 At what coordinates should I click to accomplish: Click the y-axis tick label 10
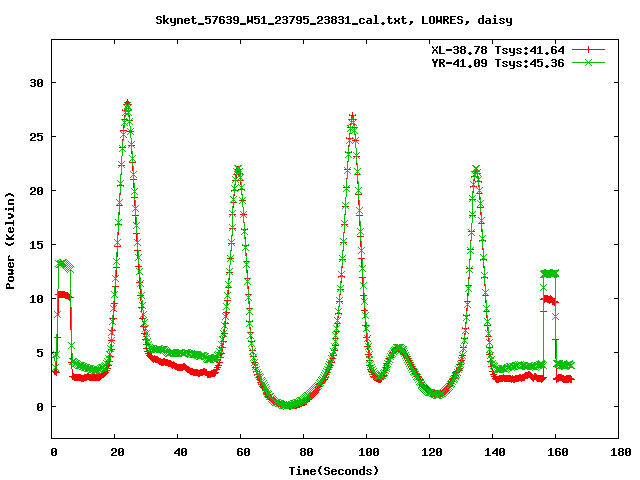36,299
